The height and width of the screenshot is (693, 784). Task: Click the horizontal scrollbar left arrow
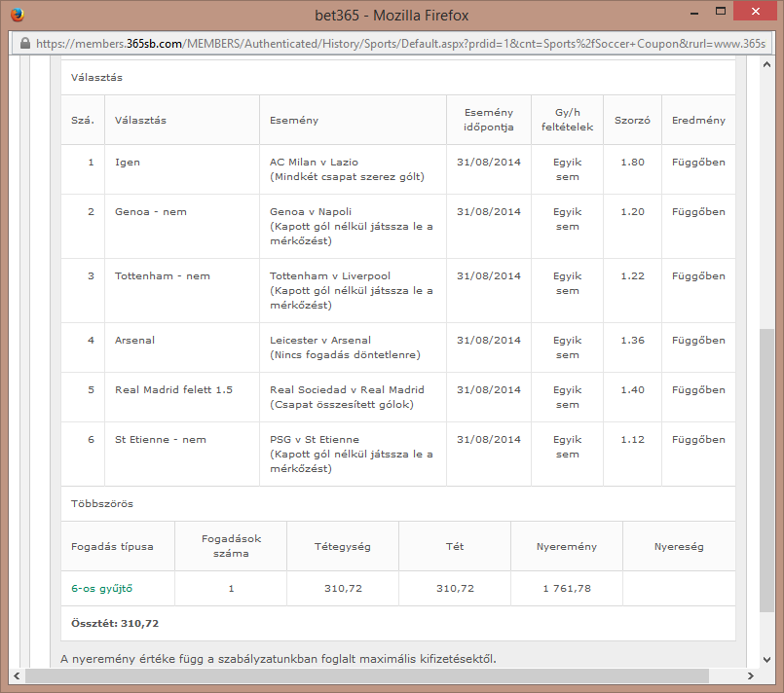(x=17, y=676)
